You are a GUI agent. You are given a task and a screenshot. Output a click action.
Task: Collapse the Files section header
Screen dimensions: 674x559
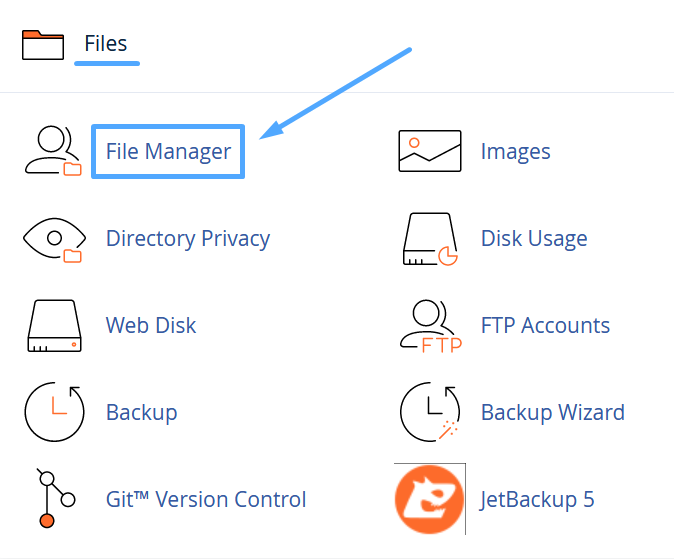[106, 44]
